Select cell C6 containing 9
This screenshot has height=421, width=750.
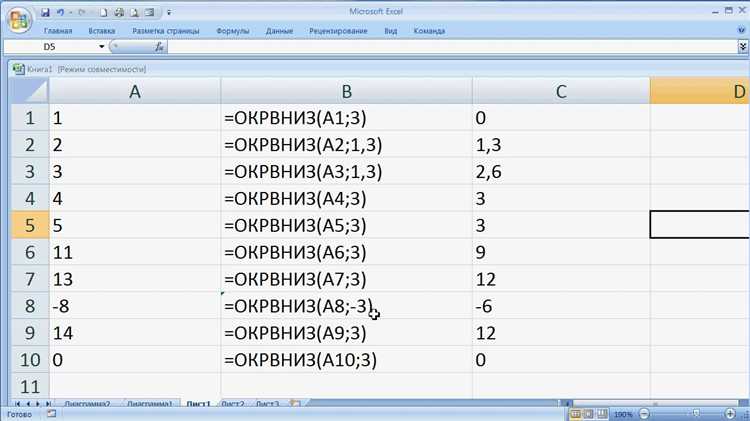point(561,252)
